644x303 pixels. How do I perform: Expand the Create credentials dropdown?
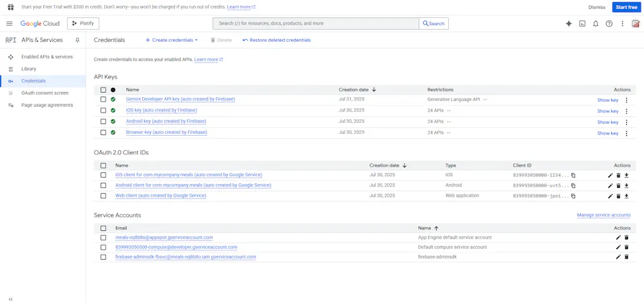(x=171, y=40)
